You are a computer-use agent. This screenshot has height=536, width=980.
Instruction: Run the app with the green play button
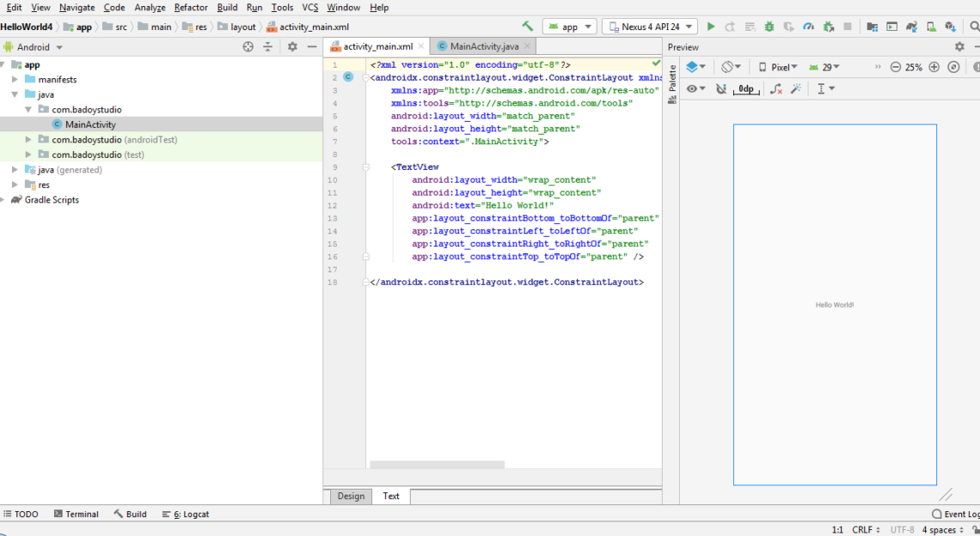pyautogui.click(x=711, y=27)
